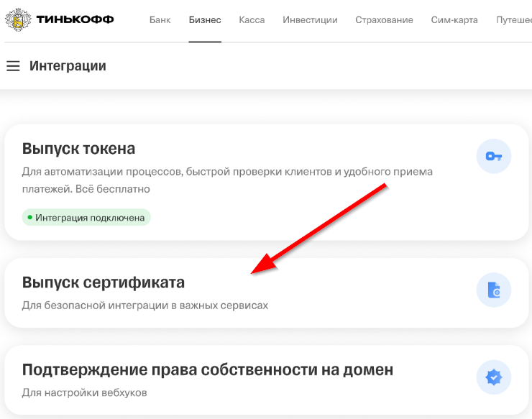
Task: Open the Путешествия tab at right edge
Action: pos(514,20)
